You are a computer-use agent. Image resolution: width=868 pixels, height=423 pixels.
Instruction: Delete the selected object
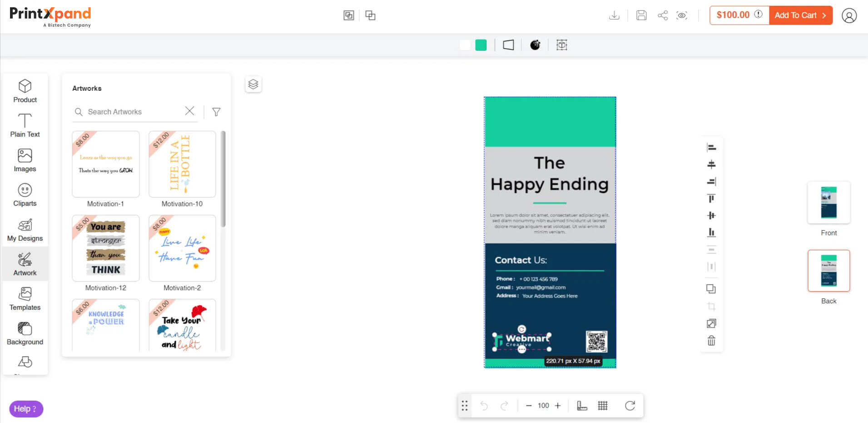711,341
